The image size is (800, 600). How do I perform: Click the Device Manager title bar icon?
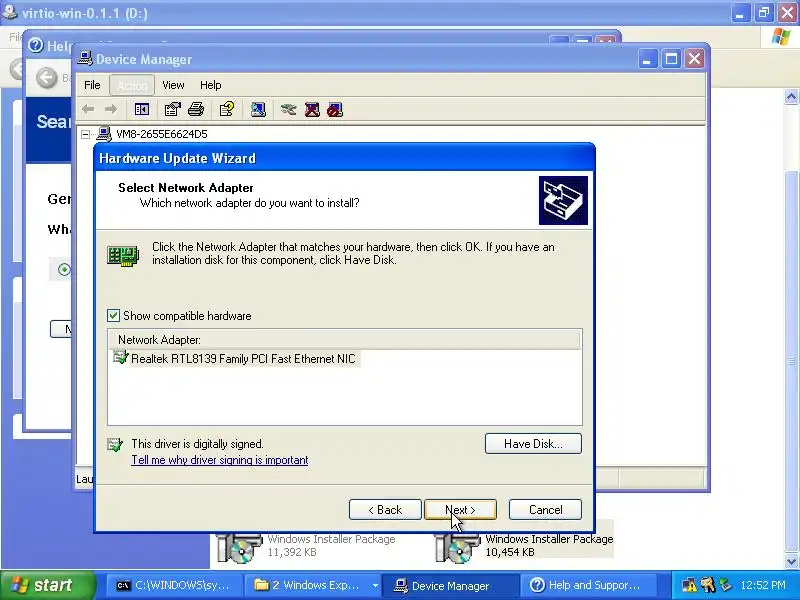[85, 59]
